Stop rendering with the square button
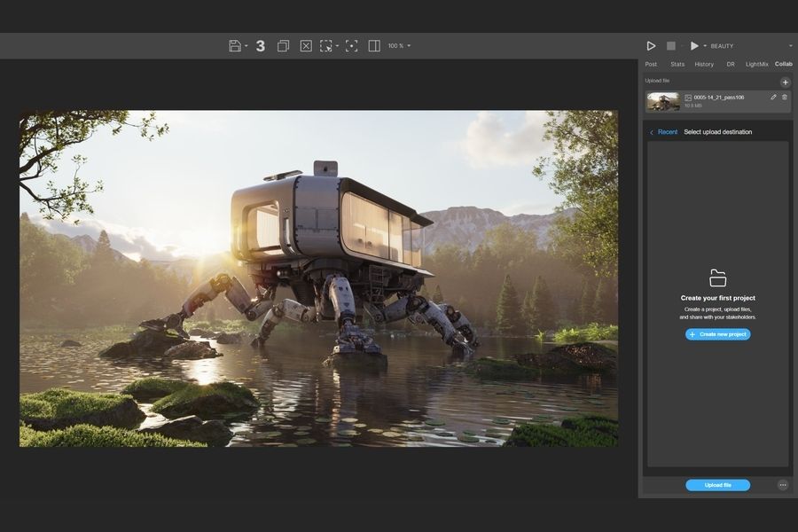 click(671, 46)
